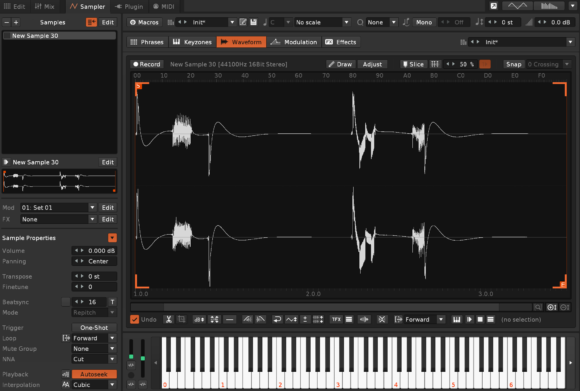Click the play sample button

[469, 320]
